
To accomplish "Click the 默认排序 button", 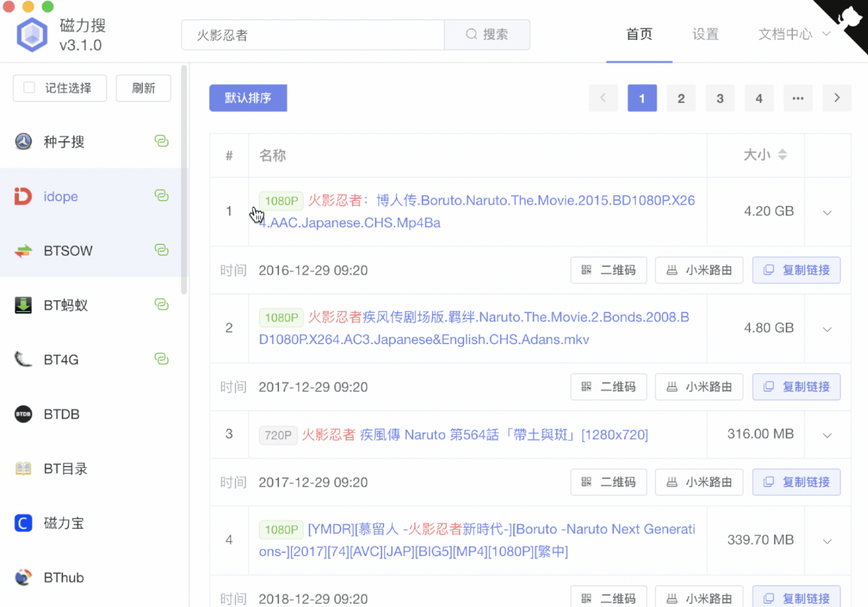I will (248, 97).
